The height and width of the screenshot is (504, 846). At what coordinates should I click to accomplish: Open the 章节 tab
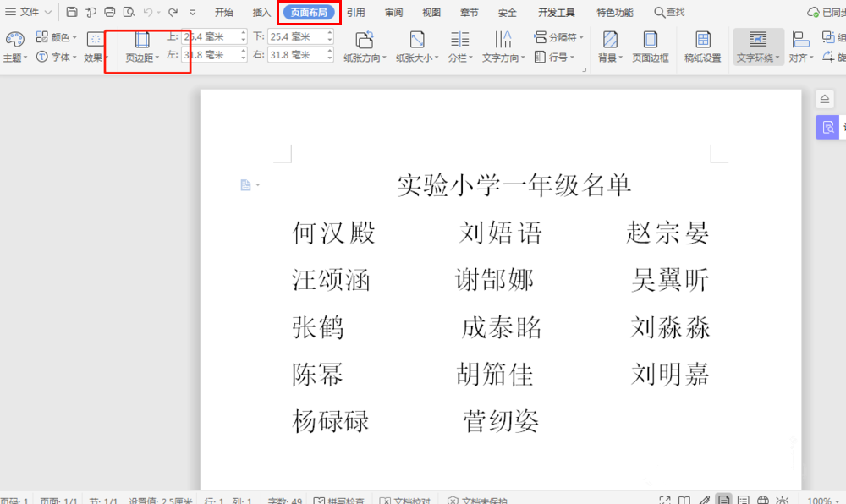[x=469, y=13]
